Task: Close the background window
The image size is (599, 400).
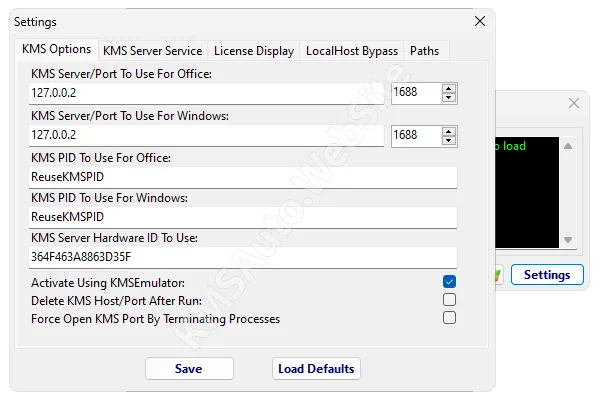Action: (x=574, y=103)
